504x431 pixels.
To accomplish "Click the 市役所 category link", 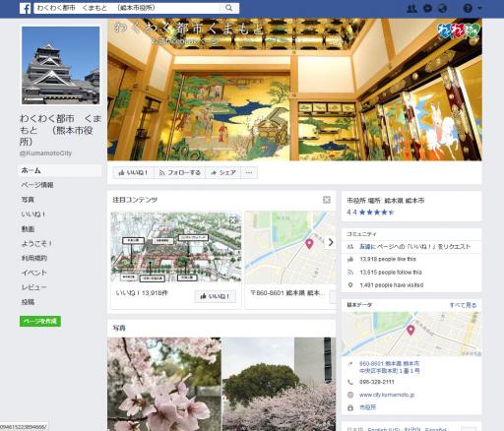I will 367,407.
